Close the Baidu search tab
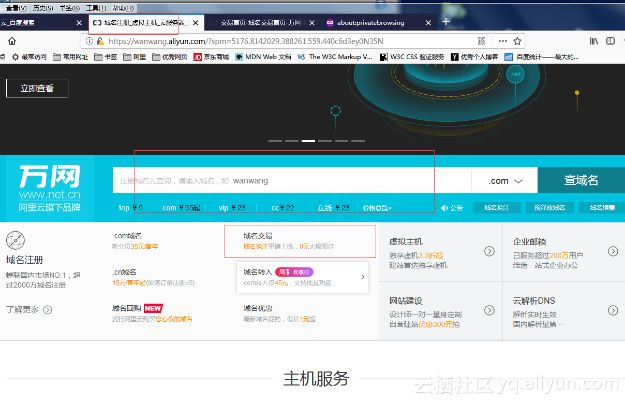625x400 pixels. [x=79, y=23]
